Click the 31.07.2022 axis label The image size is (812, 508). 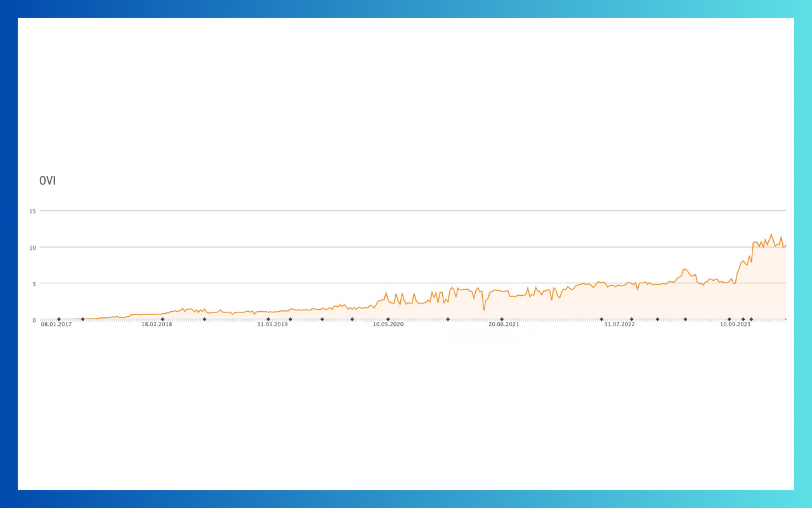click(619, 324)
